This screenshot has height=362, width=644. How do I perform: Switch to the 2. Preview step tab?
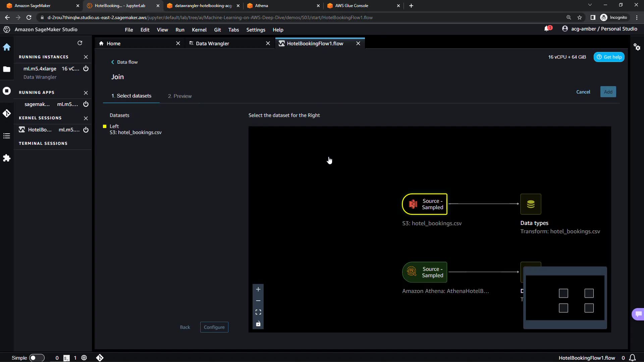pos(180,96)
